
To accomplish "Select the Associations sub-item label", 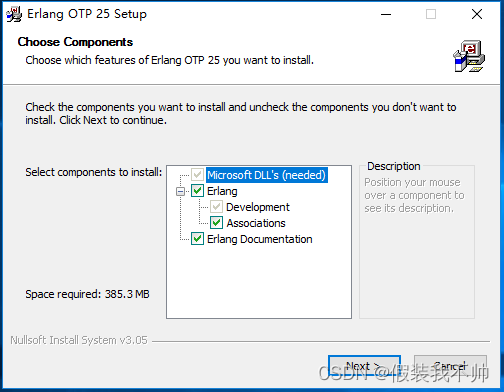I will point(256,223).
